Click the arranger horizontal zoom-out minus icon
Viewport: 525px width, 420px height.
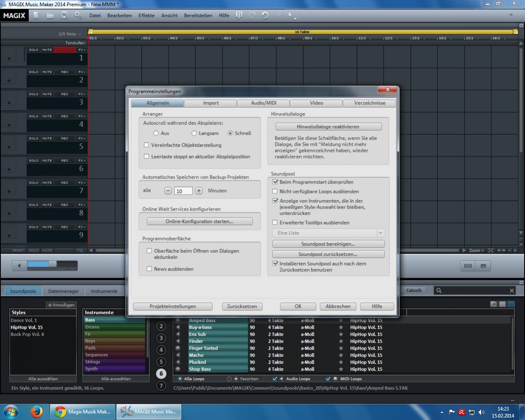tap(509, 250)
